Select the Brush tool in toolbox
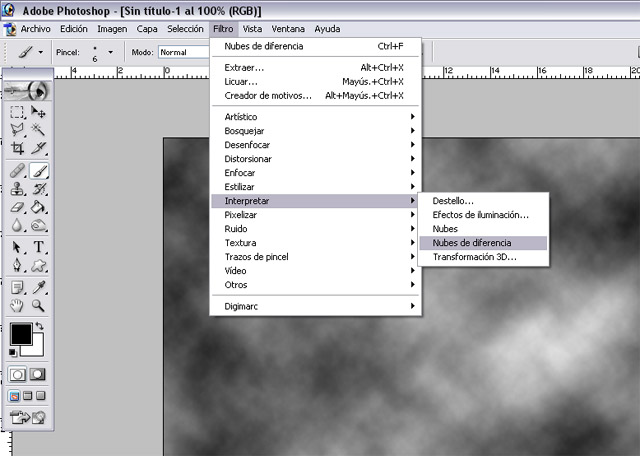Viewport: 640px width, 456px height. (x=39, y=171)
